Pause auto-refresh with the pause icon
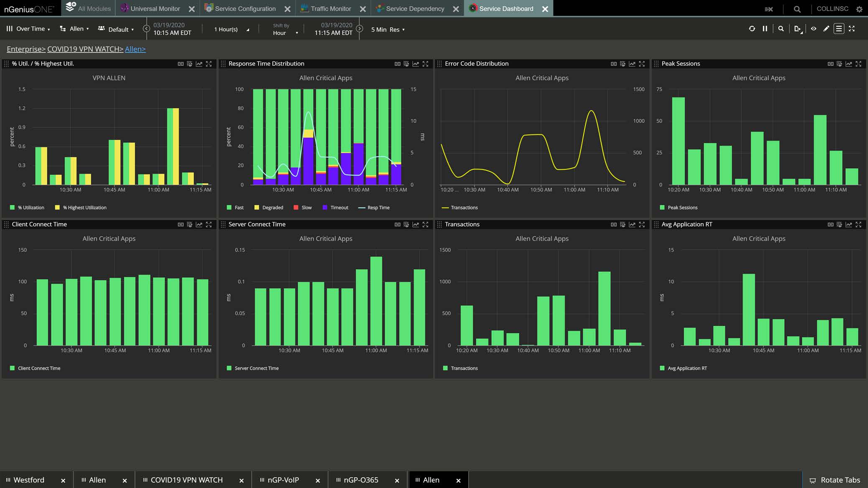The image size is (868, 488). [765, 29]
